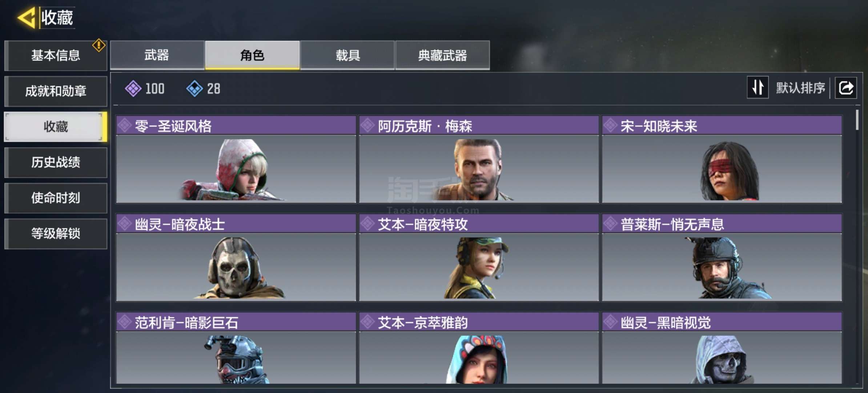
Task: Select the 角色 tab
Action: [252, 55]
